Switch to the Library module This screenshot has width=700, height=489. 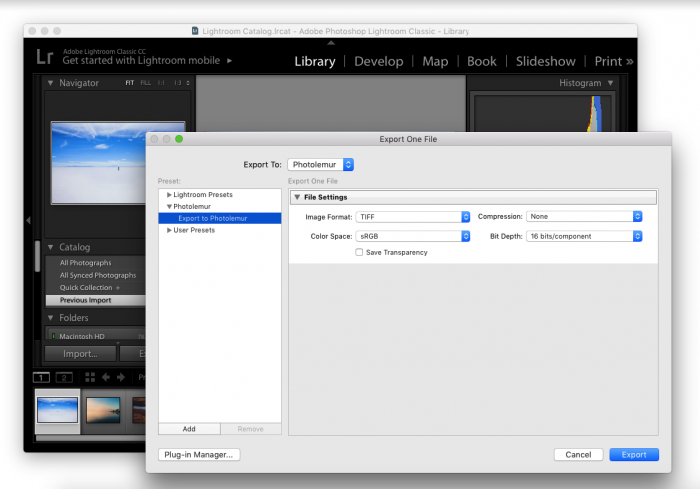(315, 62)
